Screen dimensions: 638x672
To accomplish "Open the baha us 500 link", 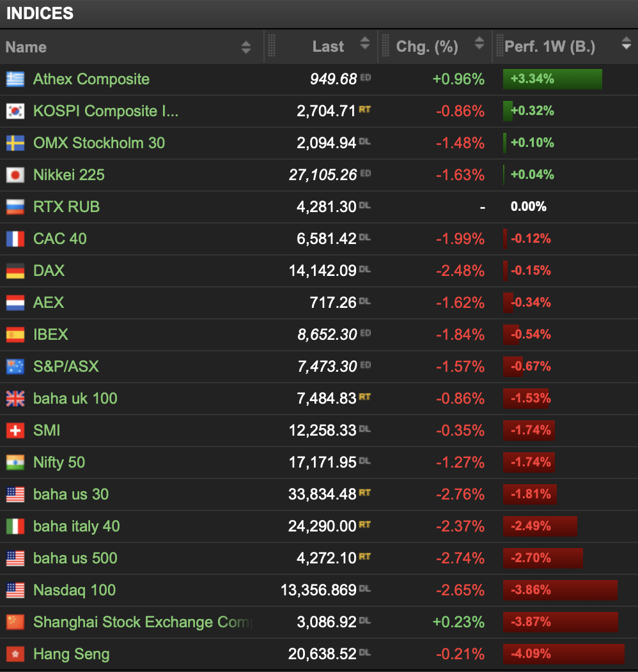I will point(75,558).
